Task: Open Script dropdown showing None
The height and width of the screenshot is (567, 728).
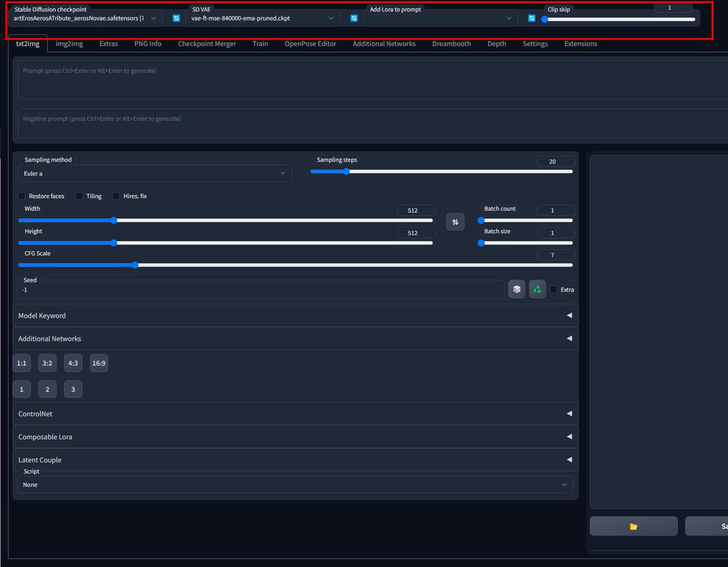Action: [295, 484]
